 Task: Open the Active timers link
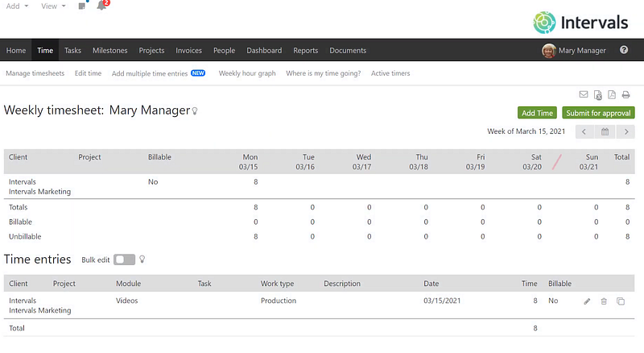(x=390, y=73)
